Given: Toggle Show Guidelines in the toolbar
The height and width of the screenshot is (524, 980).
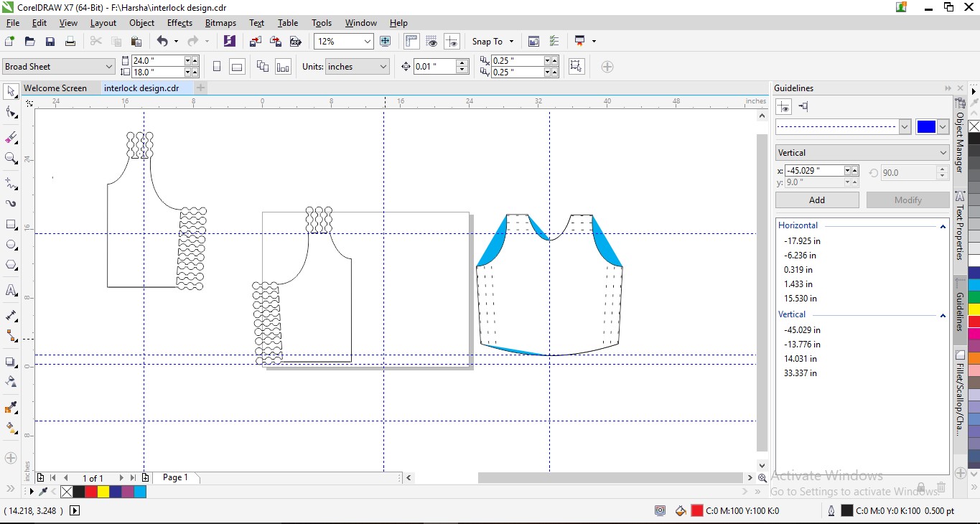Looking at the screenshot, I should (452, 42).
